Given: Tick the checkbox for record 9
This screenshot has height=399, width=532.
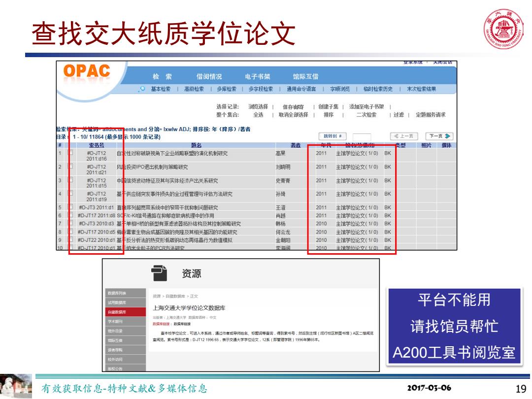Looking at the screenshot, I should point(70,239).
